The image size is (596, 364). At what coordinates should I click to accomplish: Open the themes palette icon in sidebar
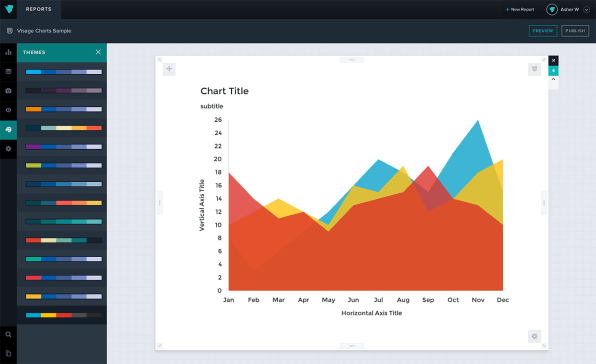tap(8, 130)
